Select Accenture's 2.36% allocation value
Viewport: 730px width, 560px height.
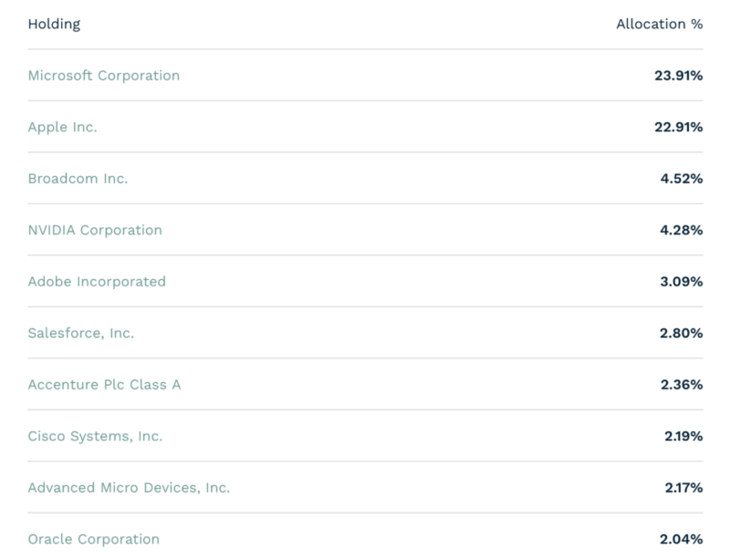(x=682, y=385)
